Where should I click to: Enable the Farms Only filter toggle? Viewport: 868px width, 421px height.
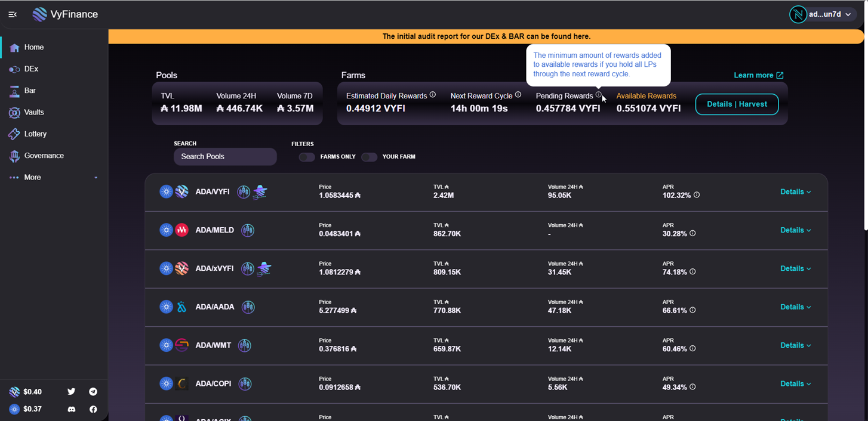click(x=307, y=157)
